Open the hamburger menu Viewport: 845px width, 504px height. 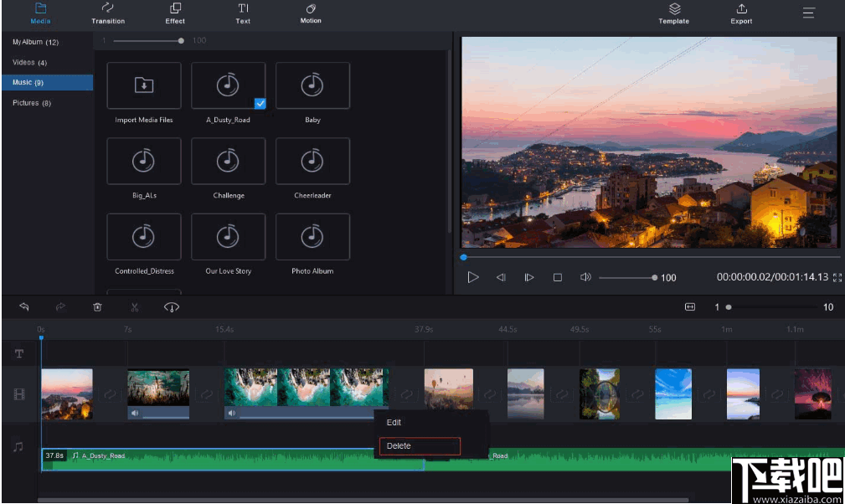pos(807,13)
